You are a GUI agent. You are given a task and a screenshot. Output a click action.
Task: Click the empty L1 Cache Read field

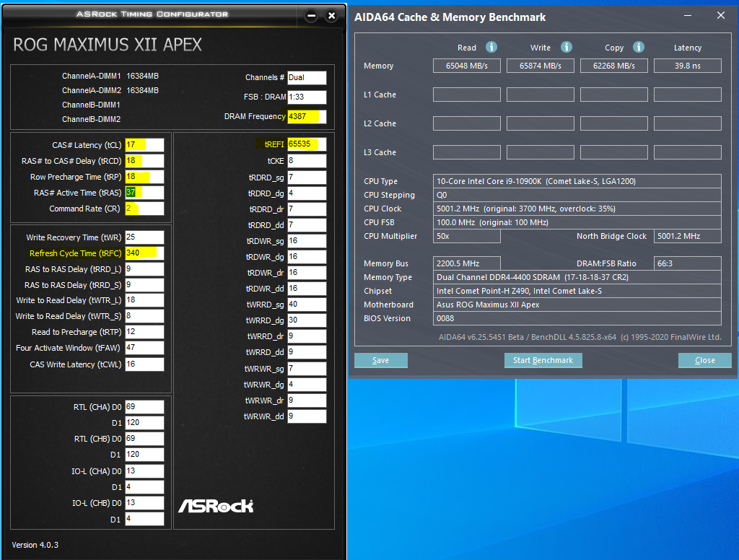467,95
